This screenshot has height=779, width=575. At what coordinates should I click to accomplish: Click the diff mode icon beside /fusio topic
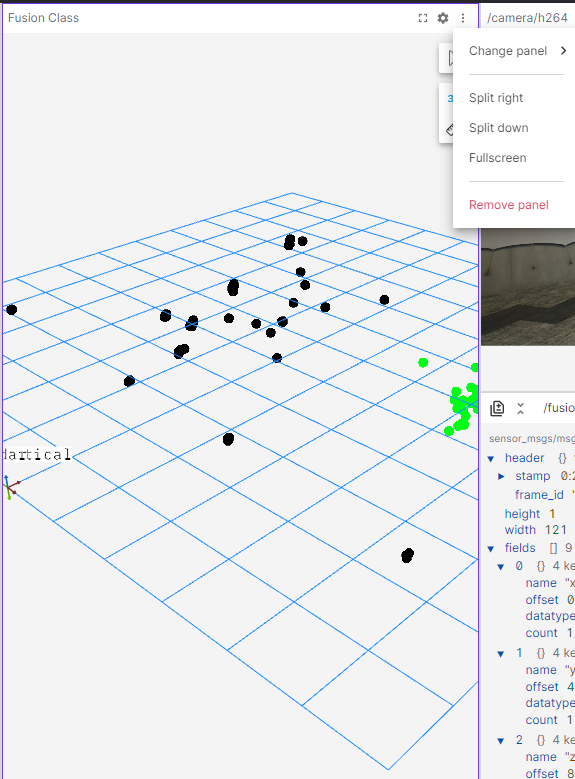tap(497, 408)
